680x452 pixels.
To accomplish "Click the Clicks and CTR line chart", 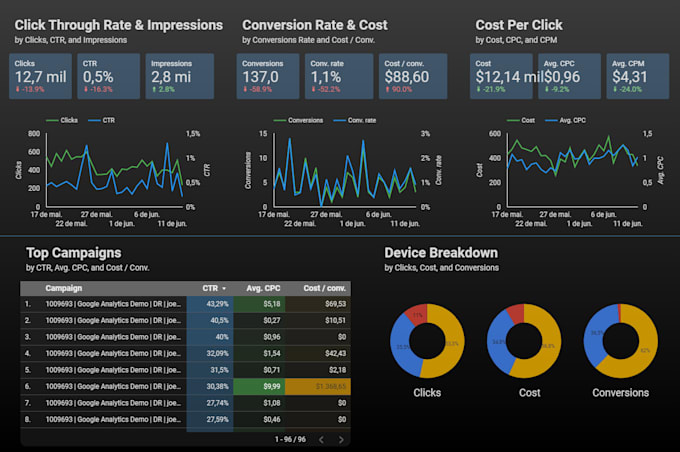I will (x=114, y=174).
